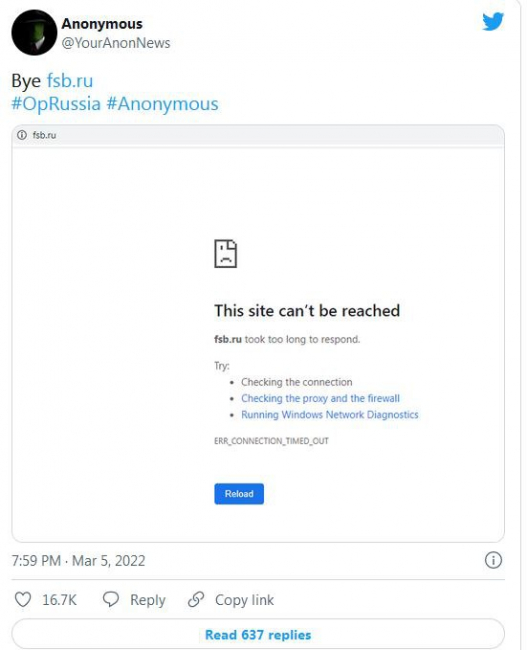This screenshot has width=527, height=650.
Task: Click the site info icon beside fsb.ru
Action: (x=22, y=135)
